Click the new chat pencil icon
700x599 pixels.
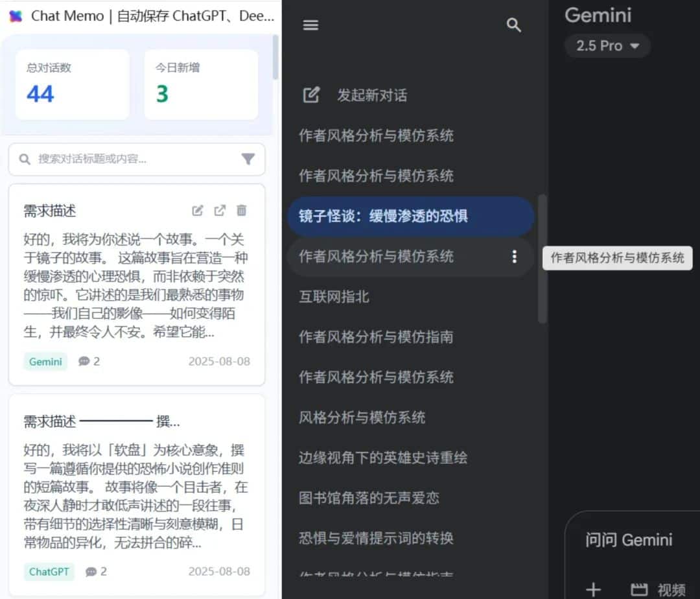coord(312,95)
